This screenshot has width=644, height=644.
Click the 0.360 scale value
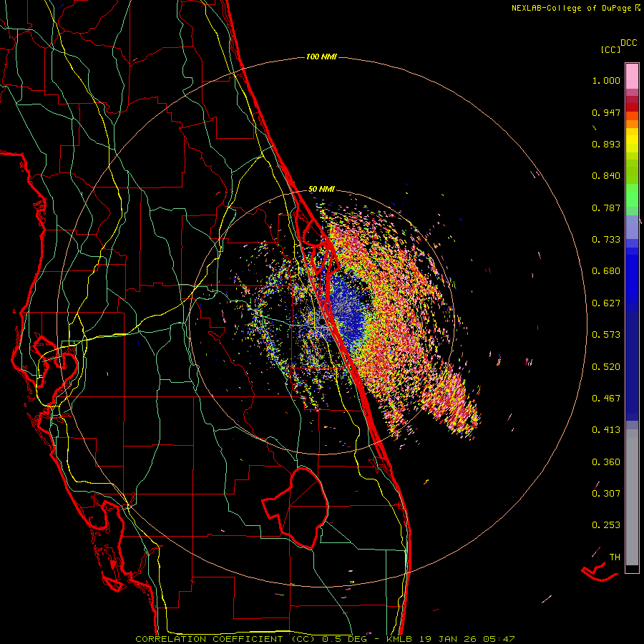click(606, 462)
